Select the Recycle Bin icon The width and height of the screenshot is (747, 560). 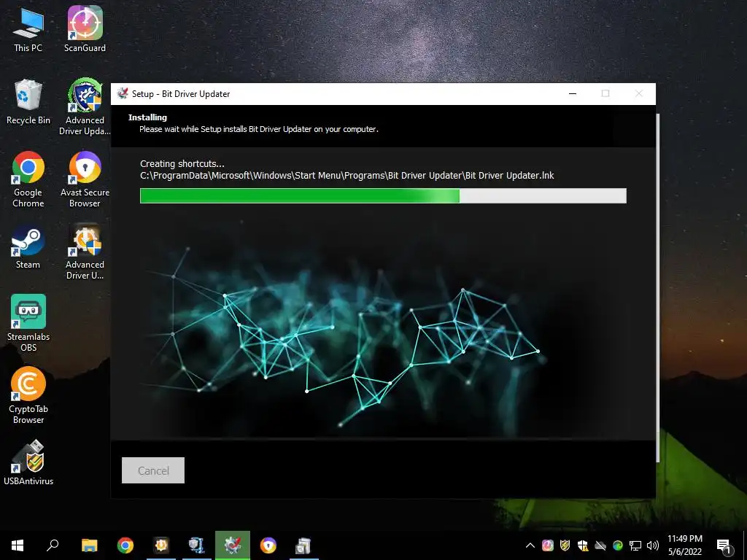28,102
